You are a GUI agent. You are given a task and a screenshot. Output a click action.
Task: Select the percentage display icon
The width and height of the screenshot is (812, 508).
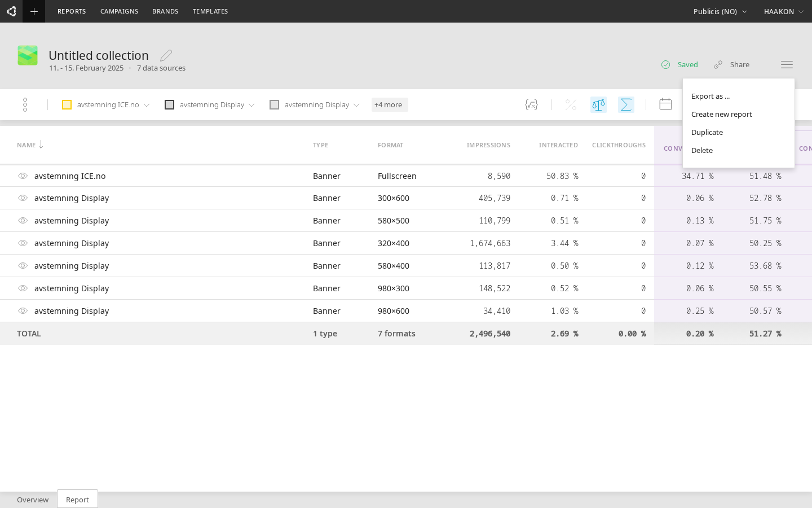[570, 104]
